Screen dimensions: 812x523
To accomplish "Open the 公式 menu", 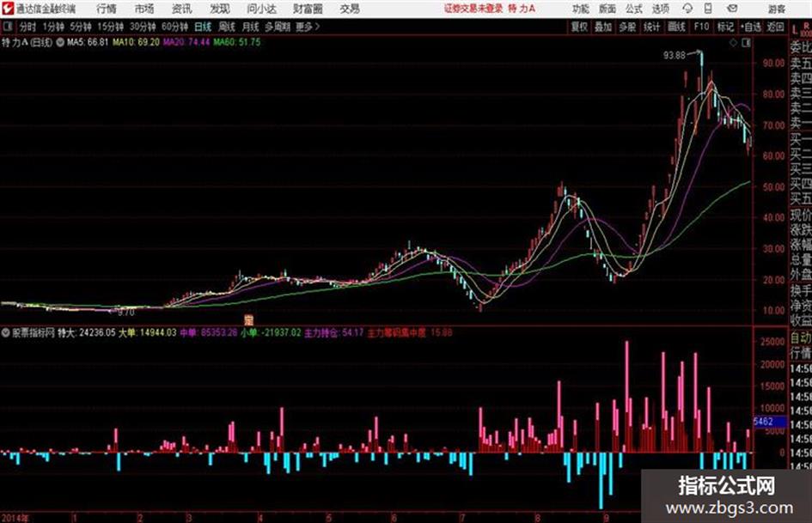I will click(633, 9).
